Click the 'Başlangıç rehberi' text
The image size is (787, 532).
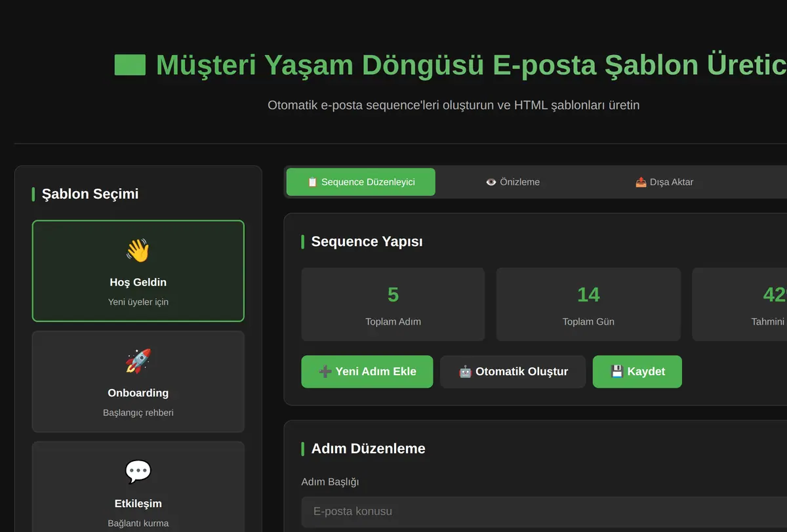138,413
